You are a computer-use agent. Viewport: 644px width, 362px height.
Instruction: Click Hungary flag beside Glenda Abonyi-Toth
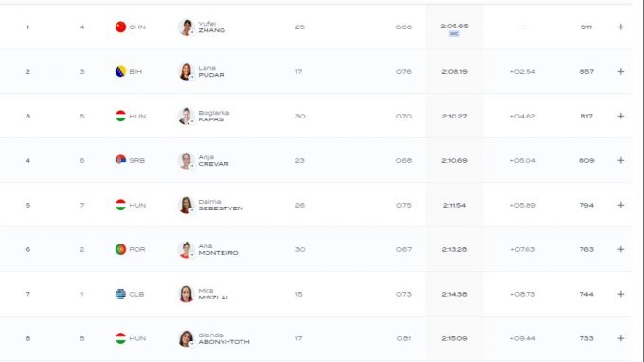(x=120, y=338)
